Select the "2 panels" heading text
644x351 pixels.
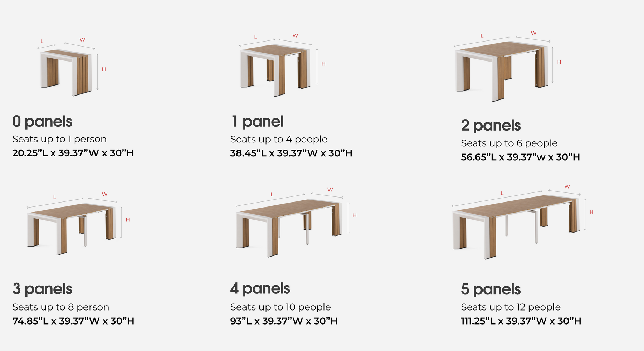point(491,126)
